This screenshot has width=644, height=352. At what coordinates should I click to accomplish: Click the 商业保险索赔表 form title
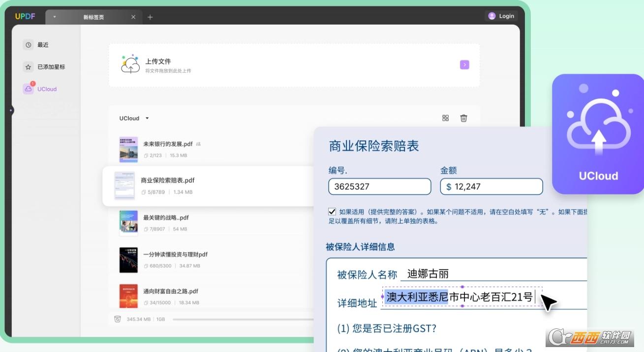point(374,146)
